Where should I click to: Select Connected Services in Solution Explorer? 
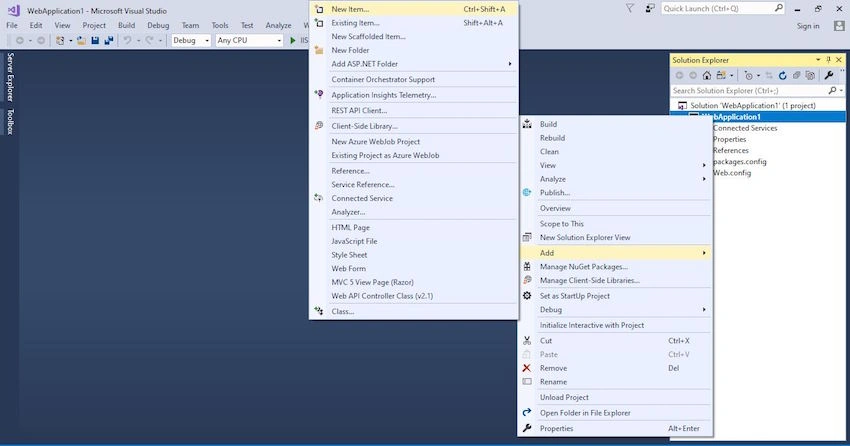click(745, 128)
